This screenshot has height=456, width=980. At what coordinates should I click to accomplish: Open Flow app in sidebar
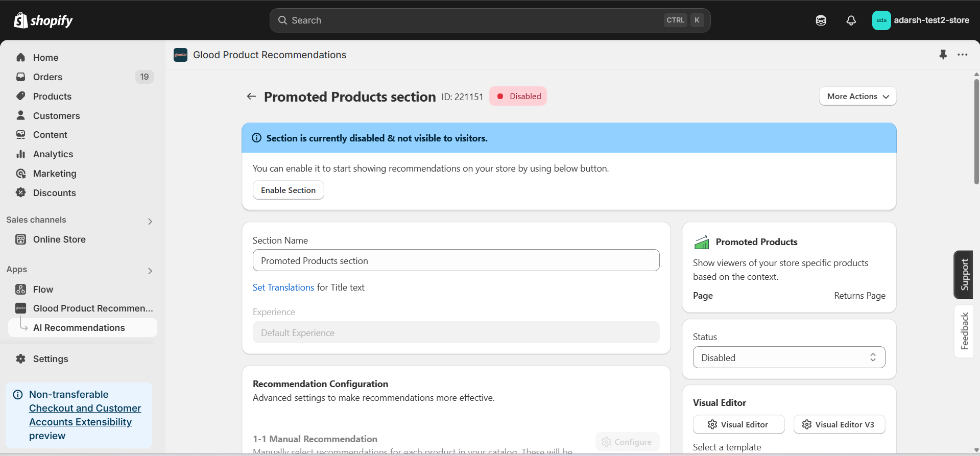coord(43,290)
